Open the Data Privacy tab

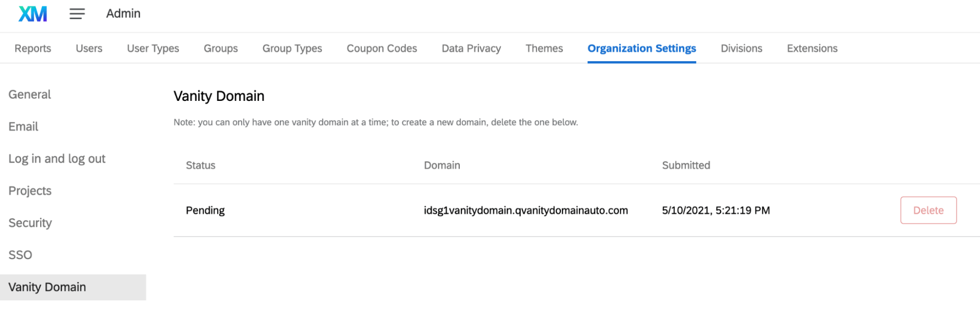(471, 48)
